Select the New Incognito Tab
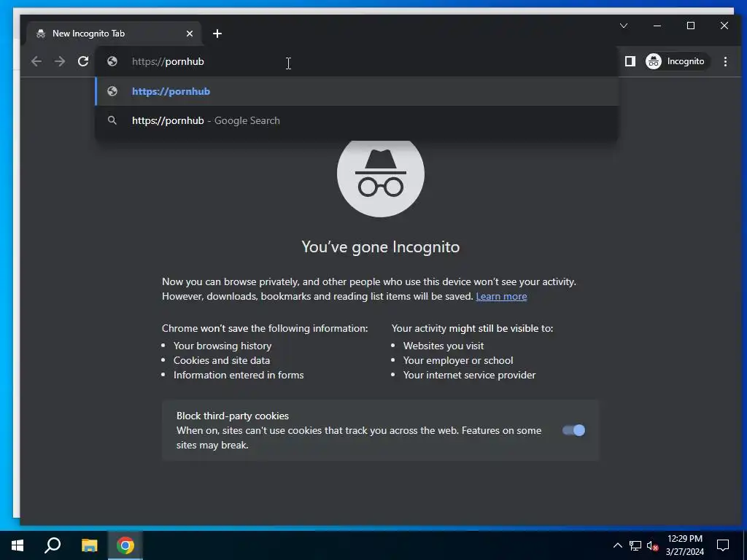This screenshot has height=560, width=747. point(115,34)
